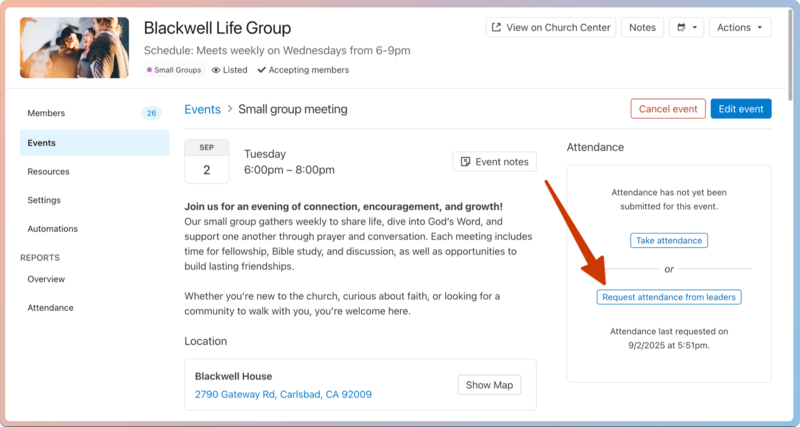Click the Cancel event button
Image resolution: width=800 pixels, height=427 pixels.
tap(668, 109)
